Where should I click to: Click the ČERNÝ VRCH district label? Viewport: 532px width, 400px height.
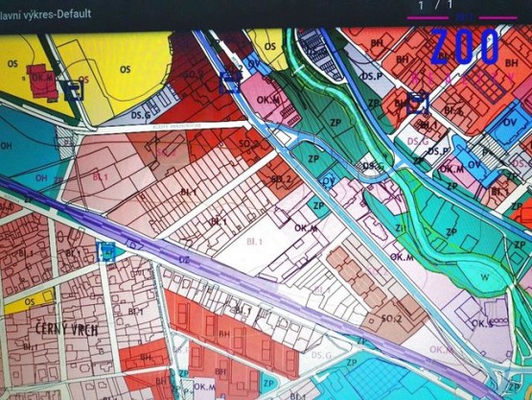(x=67, y=329)
